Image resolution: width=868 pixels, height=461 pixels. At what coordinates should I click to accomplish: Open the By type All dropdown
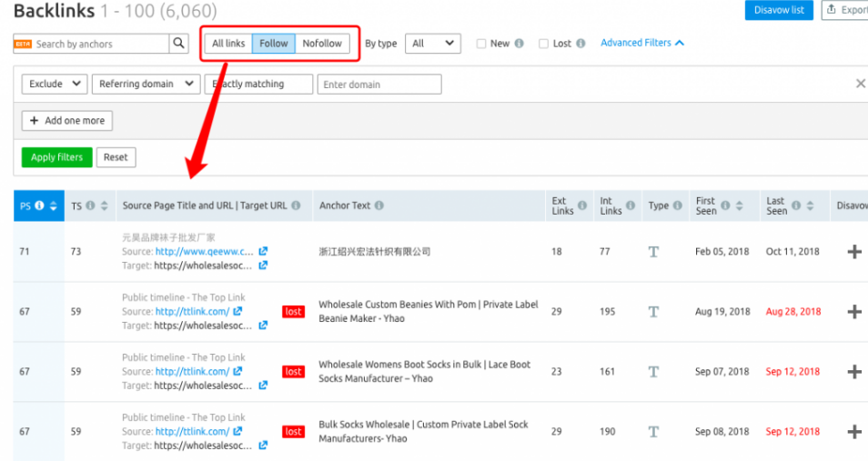click(433, 43)
